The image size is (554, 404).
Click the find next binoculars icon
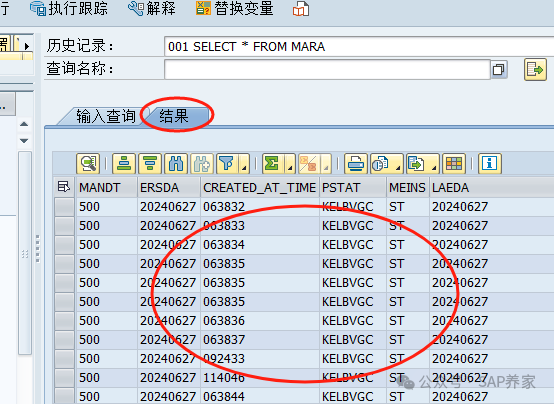(202, 164)
